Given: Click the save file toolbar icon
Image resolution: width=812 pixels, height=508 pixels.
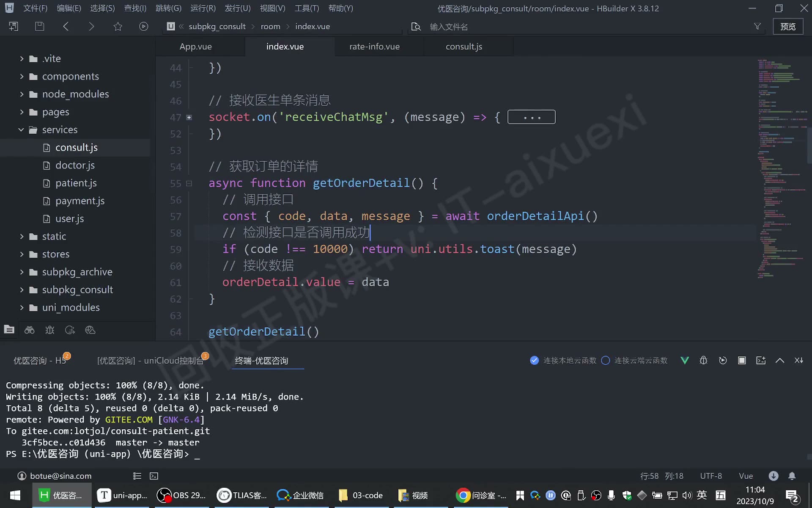Looking at the screenshot, I should coord(39,26).
